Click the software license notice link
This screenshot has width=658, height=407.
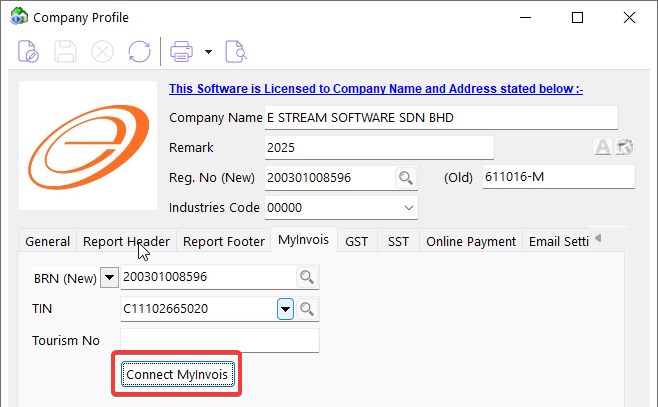pos(376,89)
